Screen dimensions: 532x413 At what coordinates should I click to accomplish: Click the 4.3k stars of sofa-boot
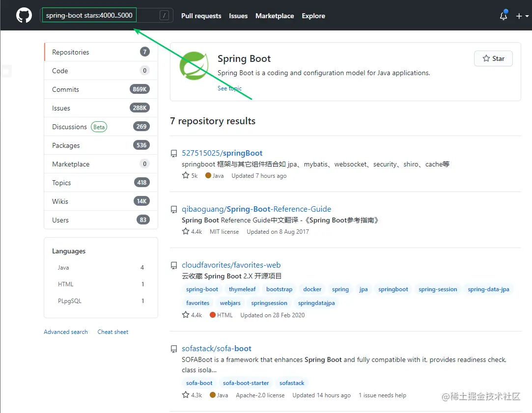pyautogui.click(x=192, y=395)
